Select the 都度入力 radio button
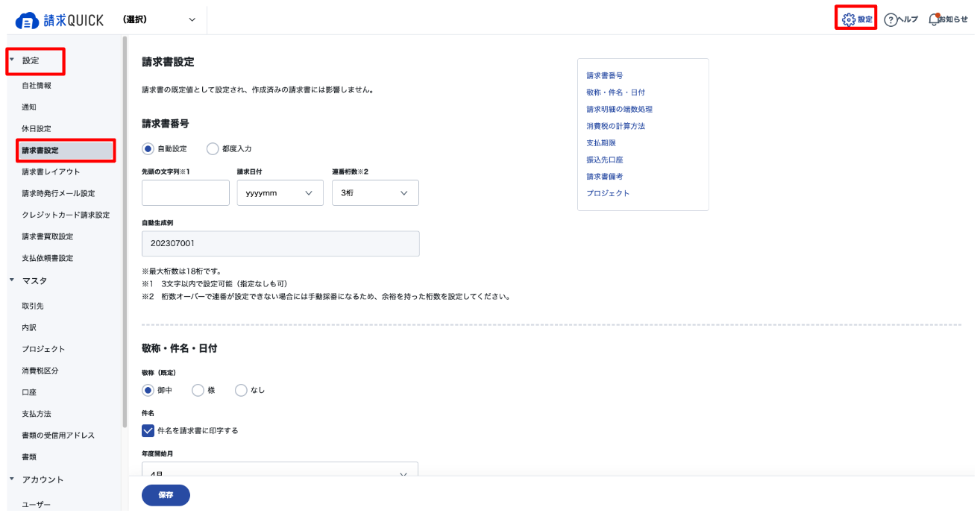 point(212,149)
